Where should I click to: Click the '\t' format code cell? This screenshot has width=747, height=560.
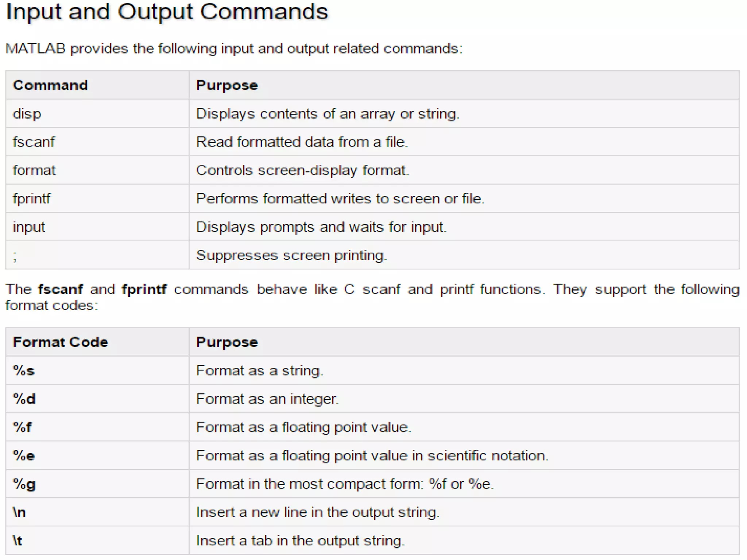[97, 540]
